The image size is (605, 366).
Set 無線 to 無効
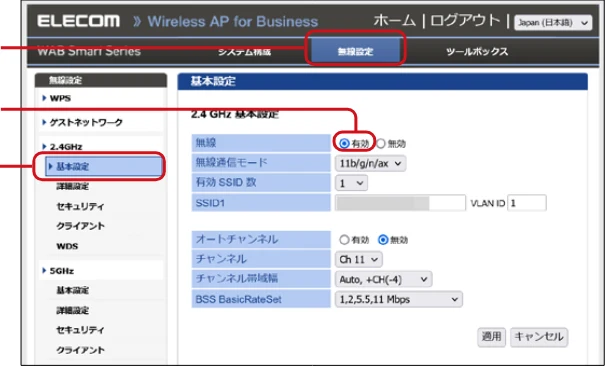381,144
